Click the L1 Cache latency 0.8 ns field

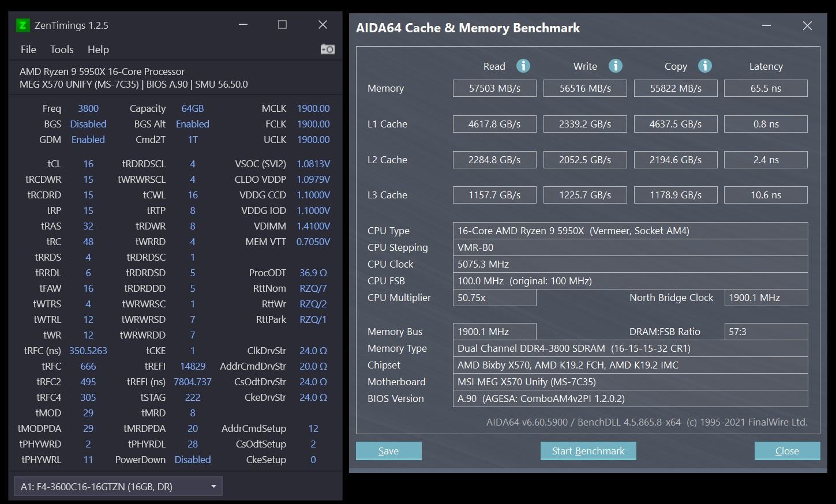tap(766, 124)
